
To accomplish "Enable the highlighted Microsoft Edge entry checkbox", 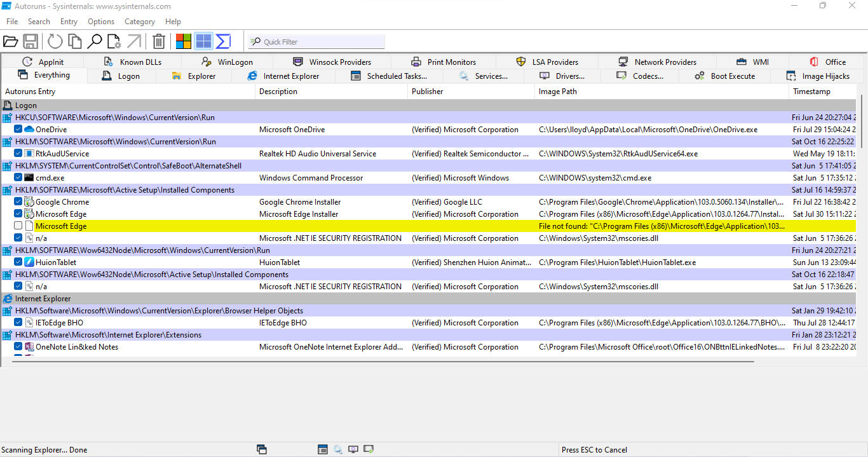I will tap(18, 226).
